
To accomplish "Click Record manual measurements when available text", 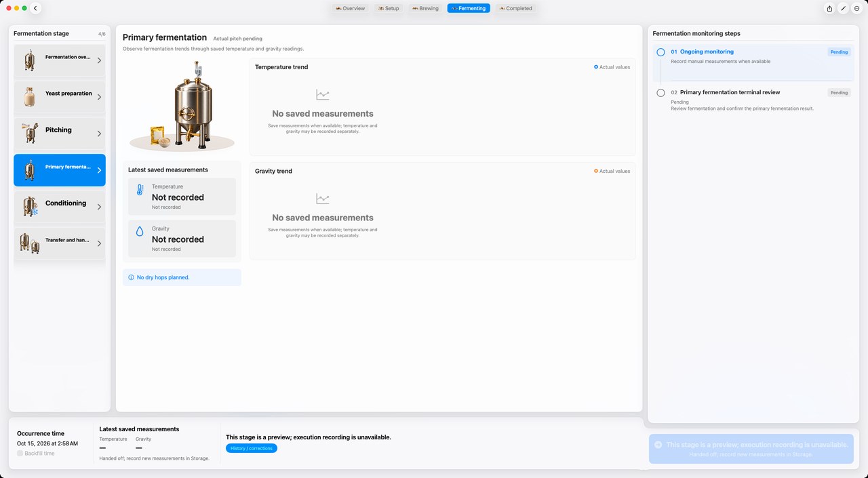I will (x=721, y=62).
